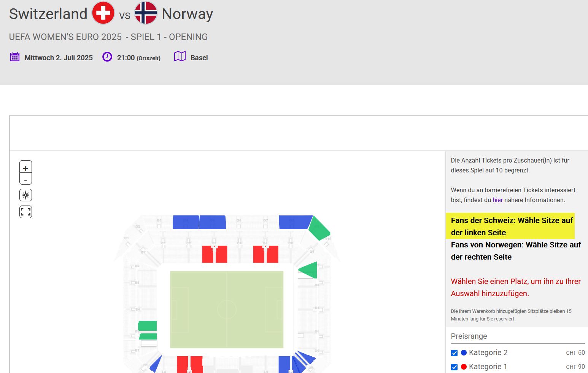Image resolution: width=588 pixels, height=373 pixels.
Task: Click the red Kategorie 1 color dot
Action: 464,367
